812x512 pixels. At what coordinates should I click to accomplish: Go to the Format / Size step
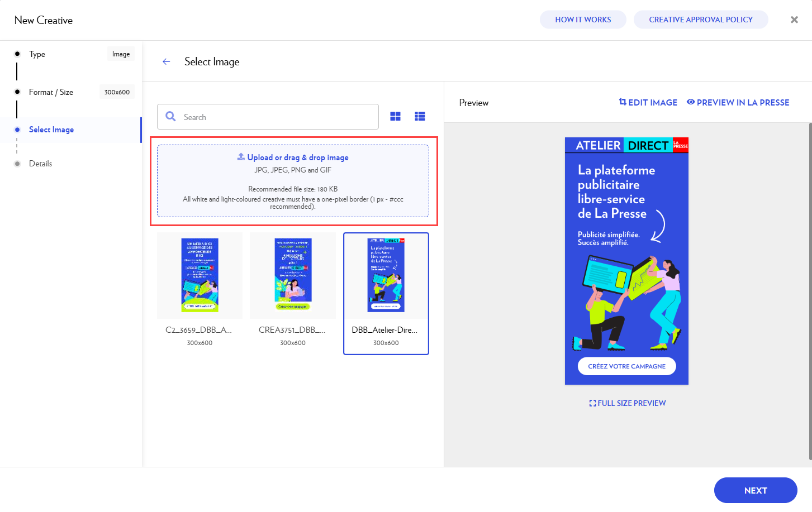point(51,92)
